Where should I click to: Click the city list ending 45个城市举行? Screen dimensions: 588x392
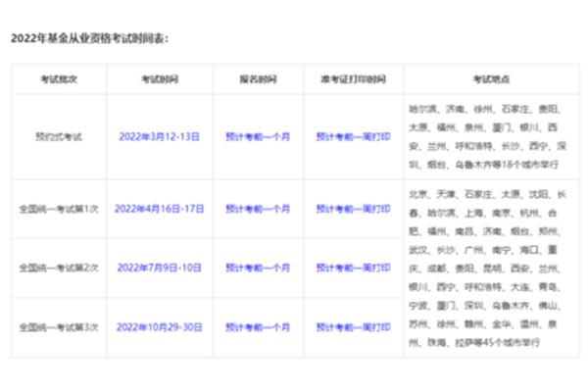click(x=487, y=268)
